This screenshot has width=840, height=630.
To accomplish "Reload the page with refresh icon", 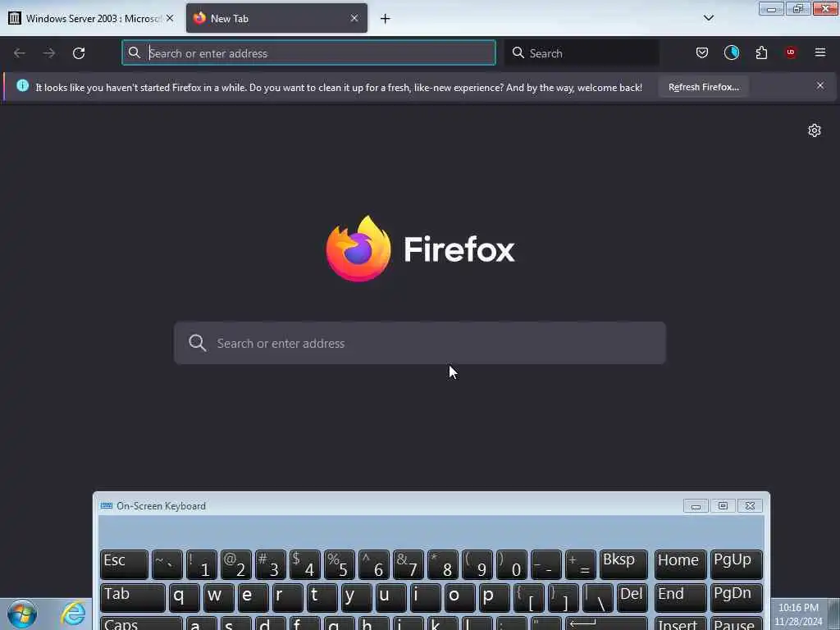I will point(79,53).
